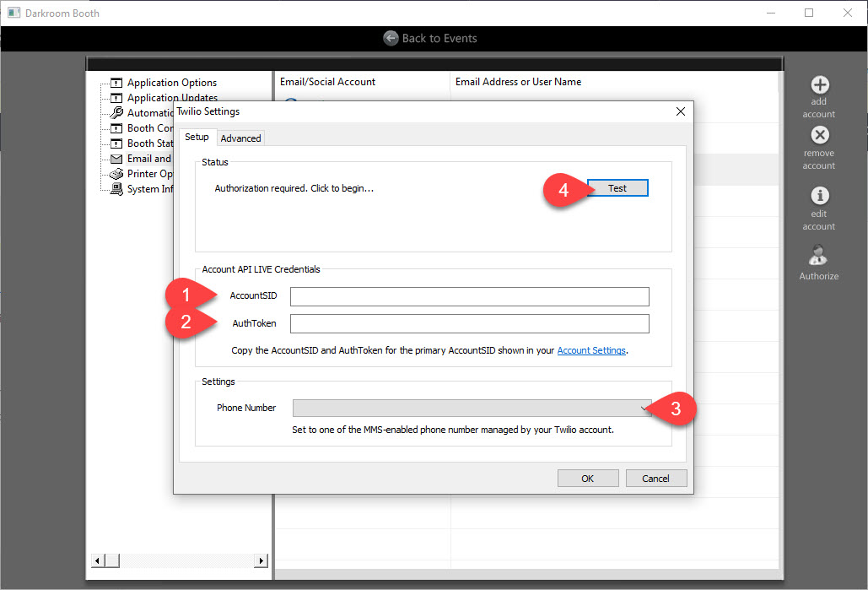Viewport: 868px width, 590px height.
Task: Close the Twilio Settings dialog
Action: pos(681,111)
